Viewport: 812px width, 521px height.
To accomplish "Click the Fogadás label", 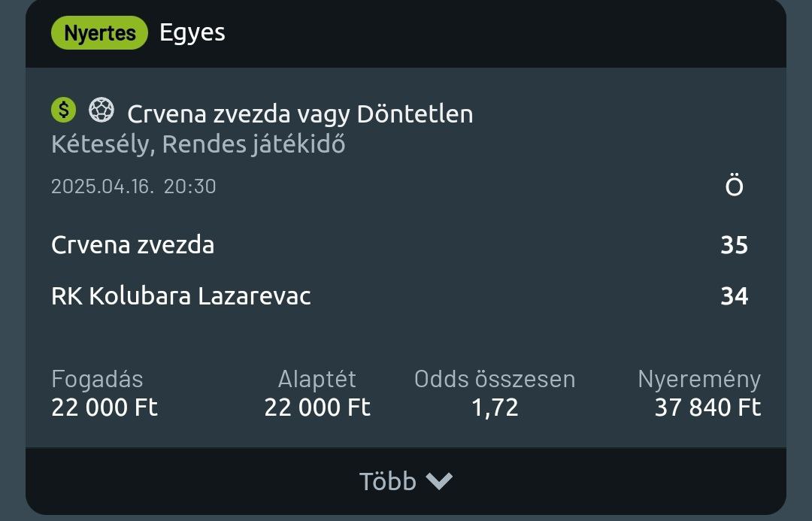I will tap(97, 379).
